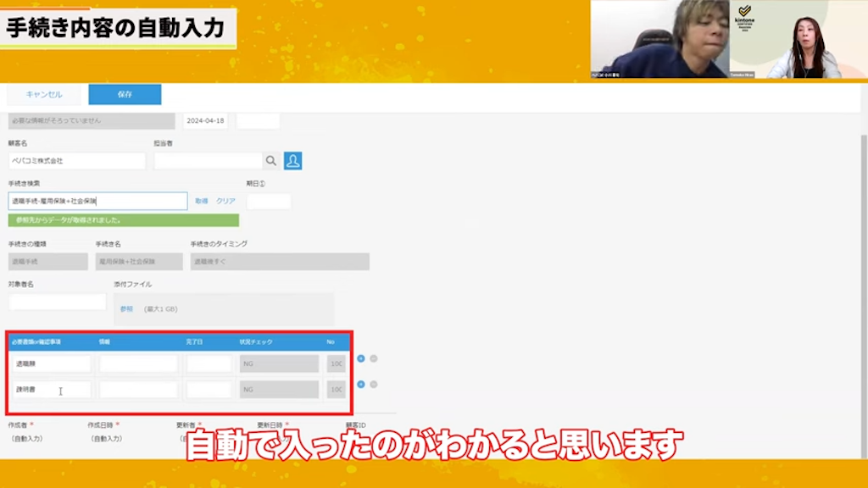This screenshot has width=868, height=488.
Task: Remove the second table row with minus icon
Action: pyautogui.click(x=374, y=384)
